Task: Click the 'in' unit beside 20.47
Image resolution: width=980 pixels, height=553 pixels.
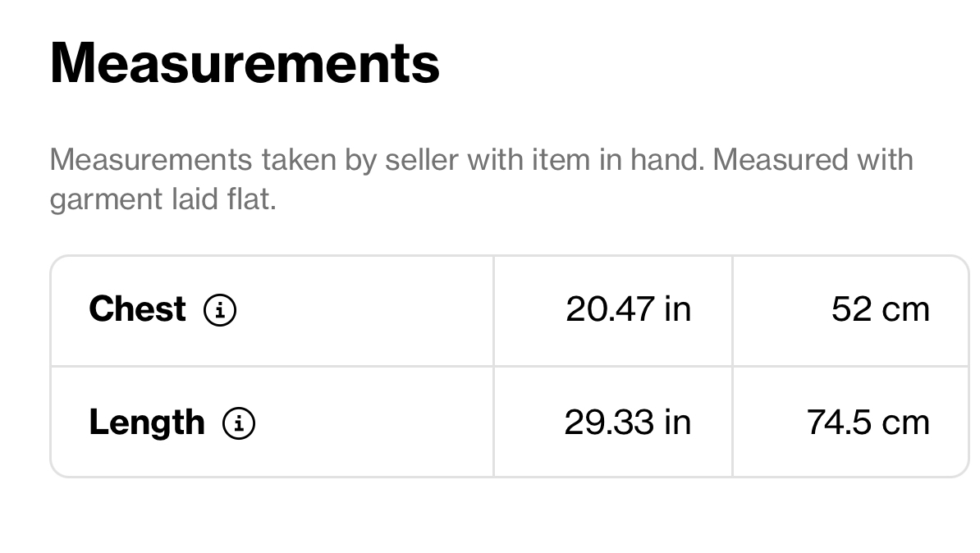Action: [677, 309]
